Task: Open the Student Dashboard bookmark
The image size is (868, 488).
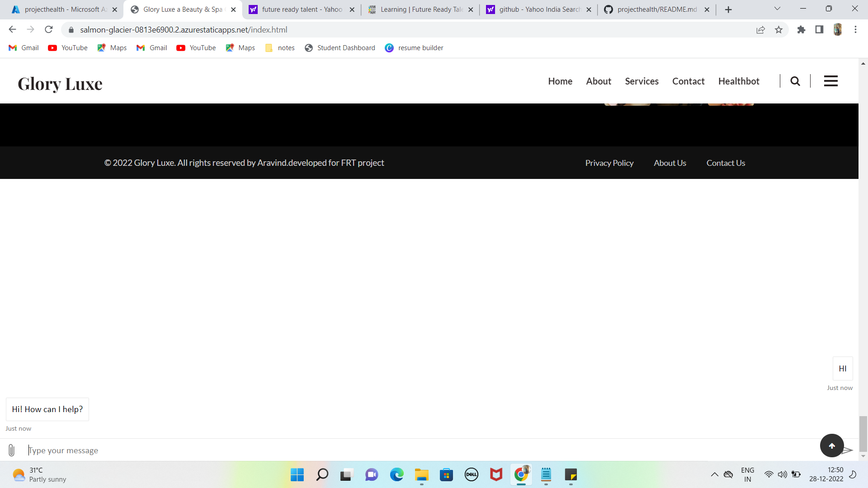Action: [340, 48]
